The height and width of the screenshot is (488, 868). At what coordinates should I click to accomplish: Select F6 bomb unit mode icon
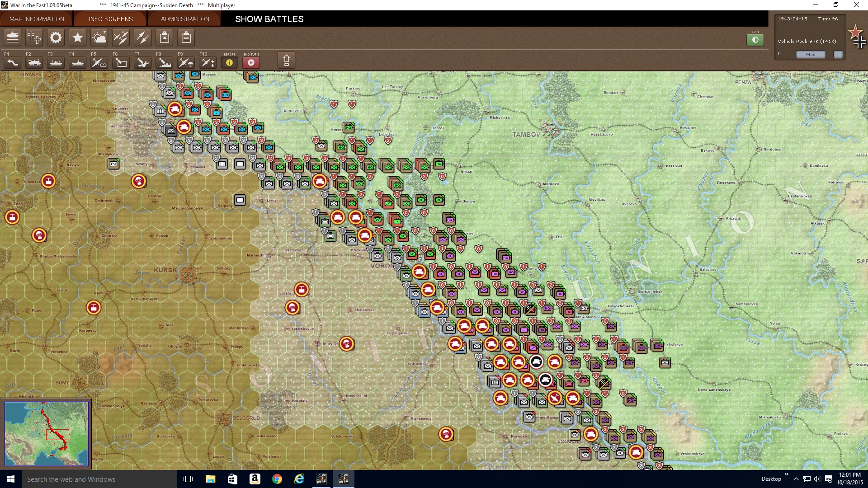pyautogui.click(x=121, y=62)
